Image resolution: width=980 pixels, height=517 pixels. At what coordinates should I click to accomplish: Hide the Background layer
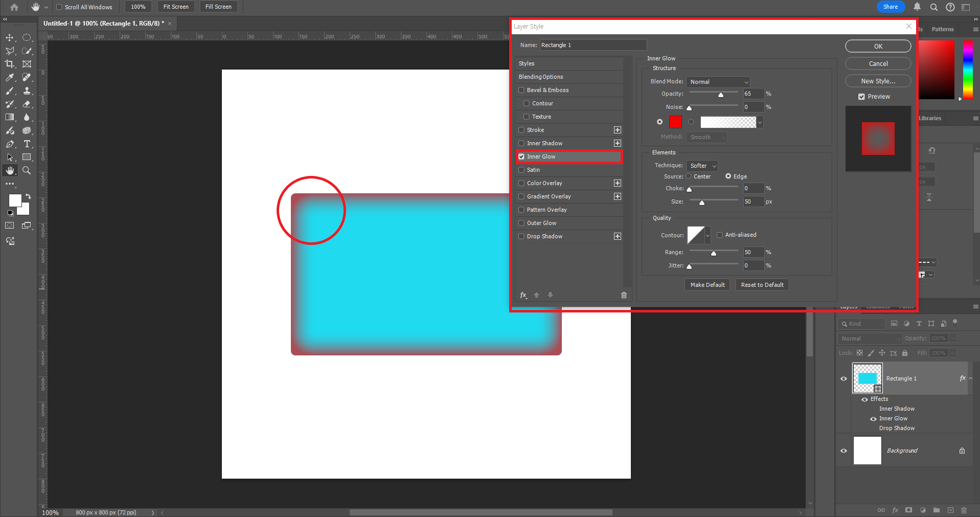[x=844, y=451]
